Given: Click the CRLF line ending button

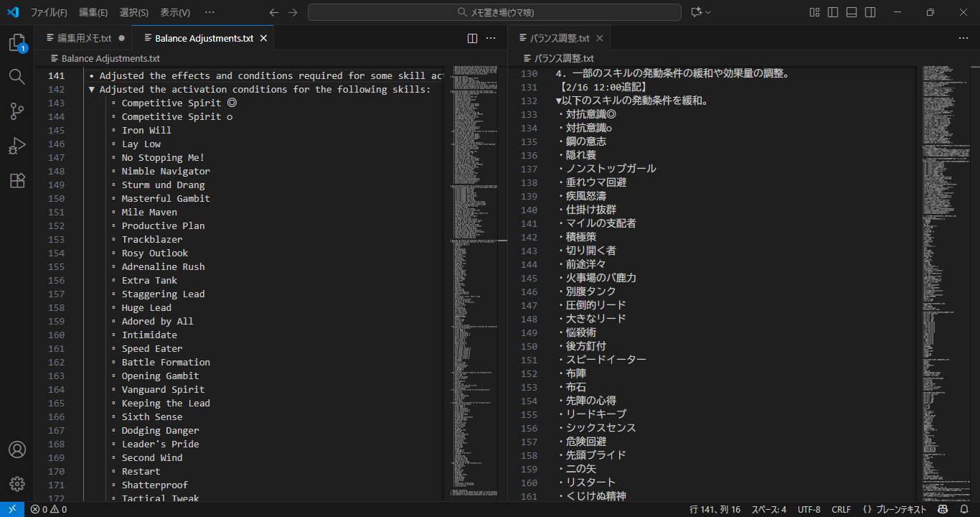Looking at the screenshot, I should (x=841, y=509).
